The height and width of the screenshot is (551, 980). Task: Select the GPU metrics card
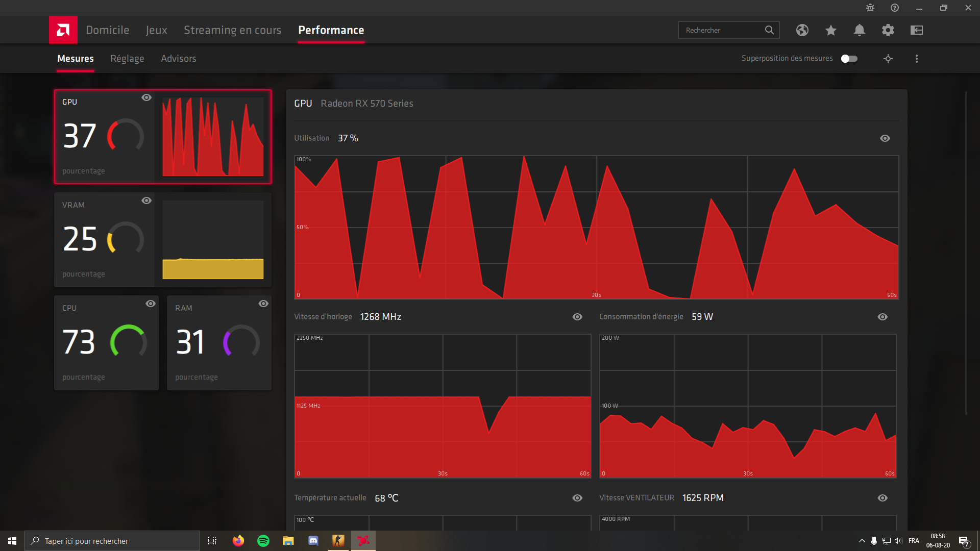163,137
